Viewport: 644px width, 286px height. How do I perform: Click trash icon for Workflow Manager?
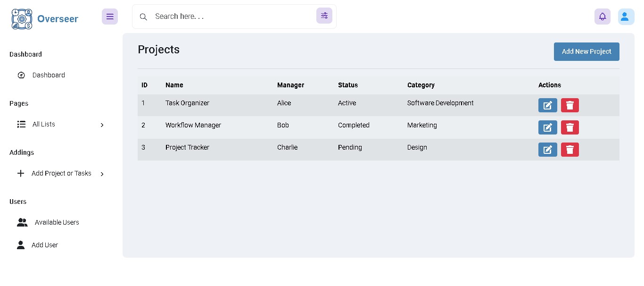[570, 127]
